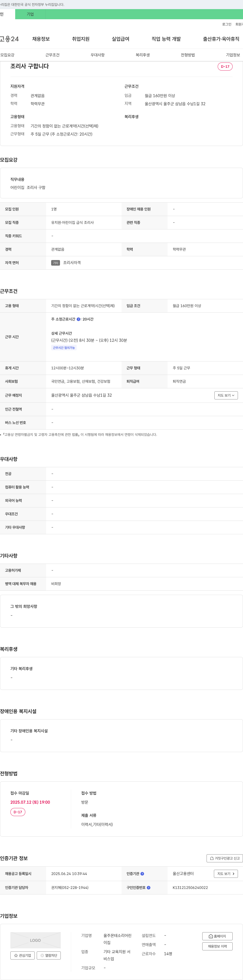Click the certification number K131212506240022
The width and height of the screenshot is (243, 980).
[x=190, y=888]
